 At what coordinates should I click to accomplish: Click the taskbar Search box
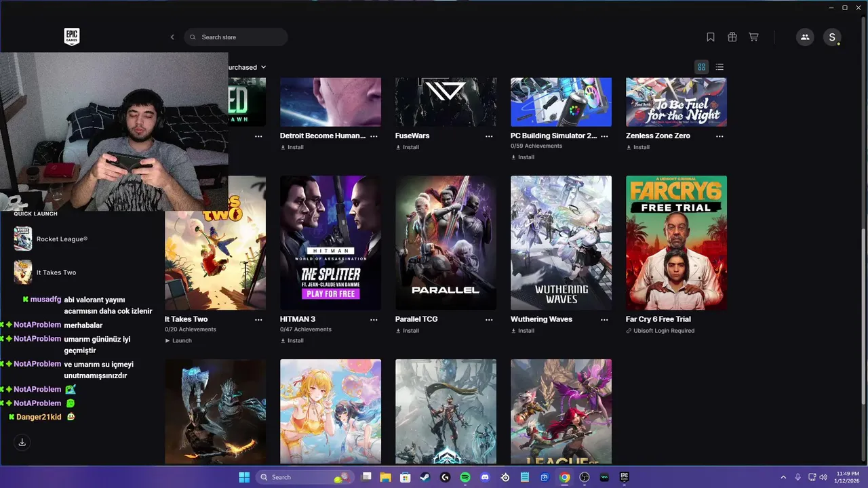coord(304,477)
